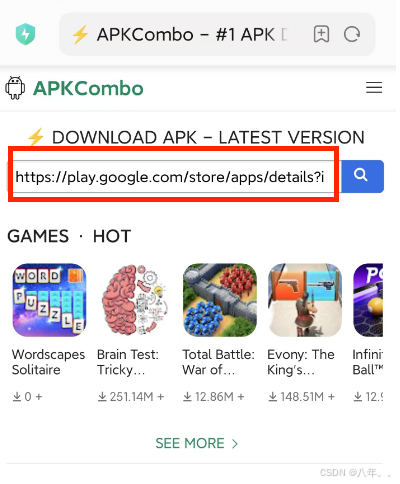Screen dimensions: 400x484
Task: Open the Wordscapes Solitaire app icon
Action: click(49, 300)
